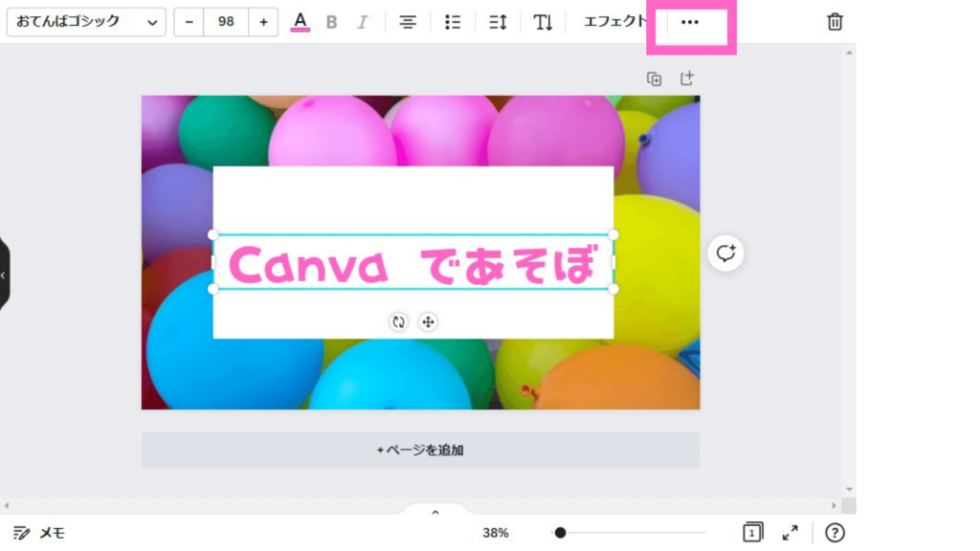Delete the selected element with trash icon

pyautogui.click(x=835, y=22)
